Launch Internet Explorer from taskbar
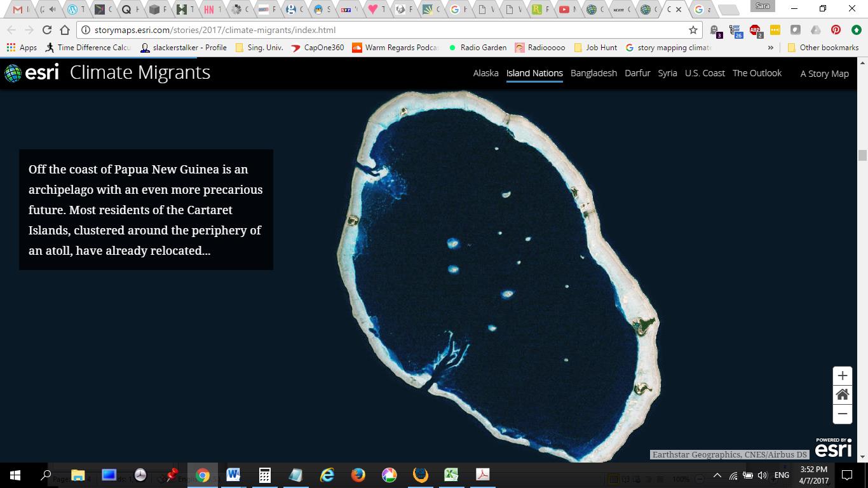 [x=327, y=475]
